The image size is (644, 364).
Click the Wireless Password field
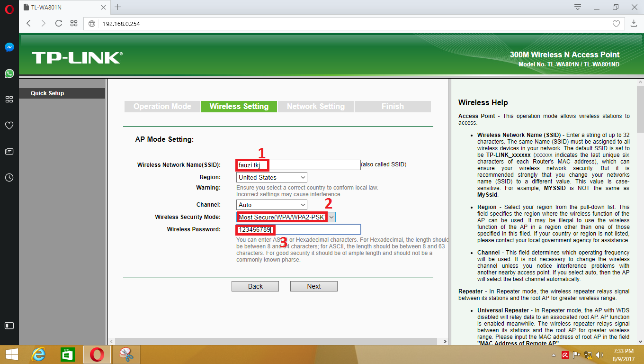pos(298,229)
